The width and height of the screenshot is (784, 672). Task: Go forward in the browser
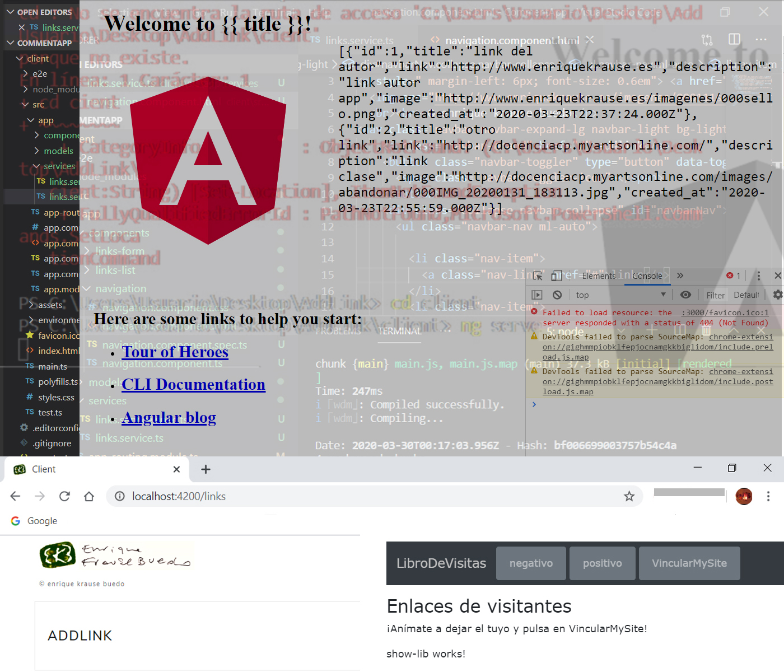click(40, 496)
